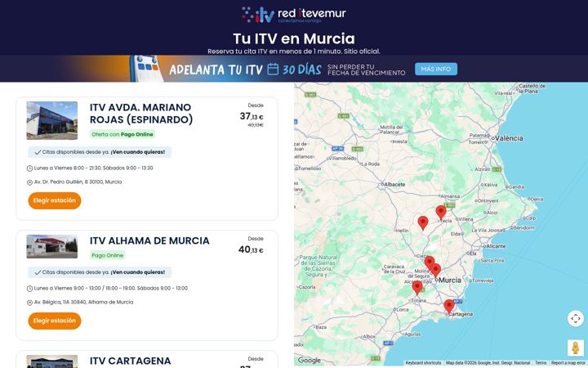Click the Av. Dr. Pedro Guillén address
The image size is (588, 368).
(78, 182)
